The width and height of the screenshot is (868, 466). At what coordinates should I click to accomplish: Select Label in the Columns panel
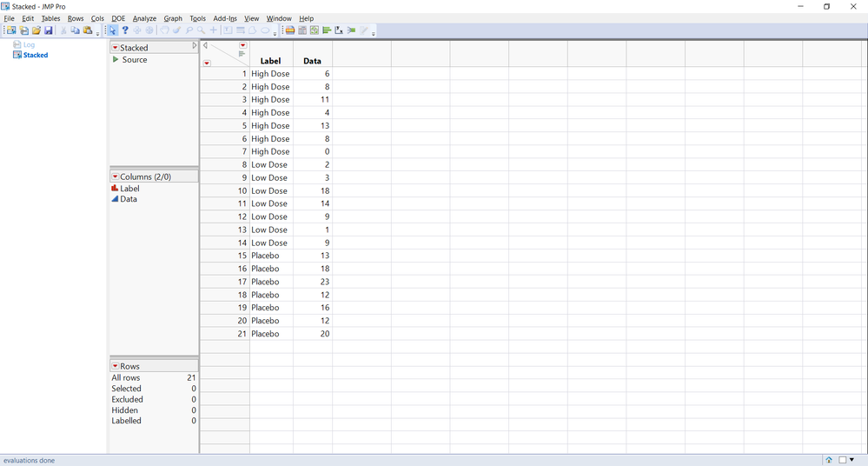tap(129, 189)
